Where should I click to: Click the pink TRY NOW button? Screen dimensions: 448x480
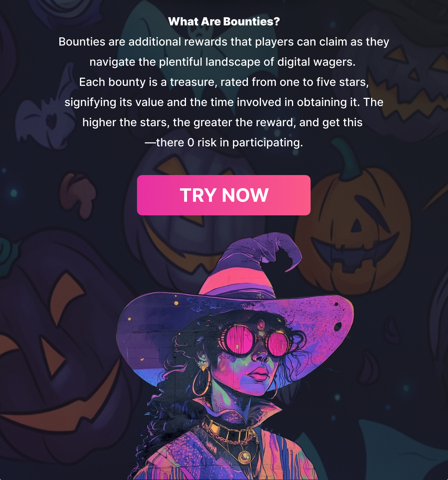tap(224, 195)
